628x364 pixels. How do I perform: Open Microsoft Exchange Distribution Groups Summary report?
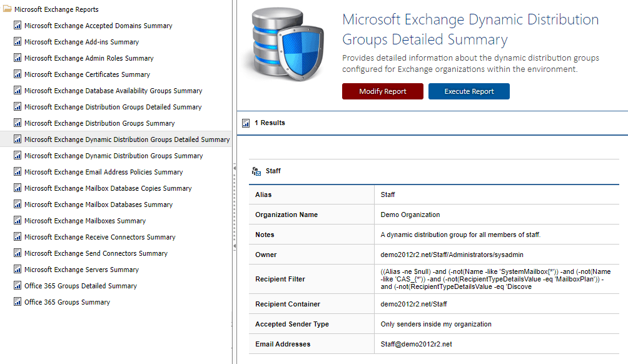click(x=99, y=123)
